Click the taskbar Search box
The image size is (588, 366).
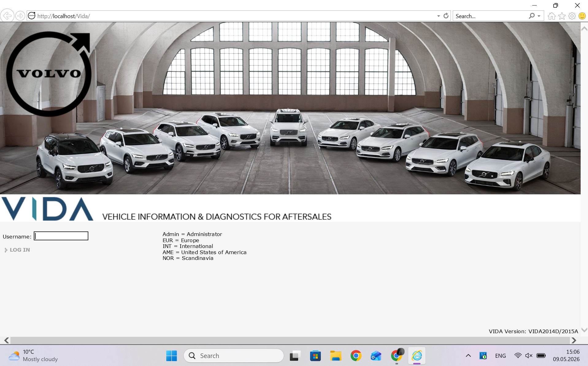tap(234, 356)
